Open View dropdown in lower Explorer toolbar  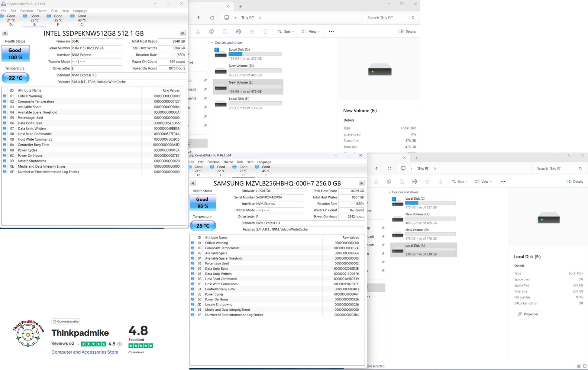(483, 182)
